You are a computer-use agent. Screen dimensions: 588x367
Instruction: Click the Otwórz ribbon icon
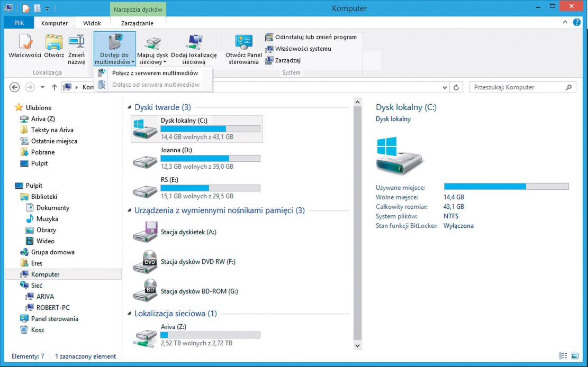click(x=54, y=45)
